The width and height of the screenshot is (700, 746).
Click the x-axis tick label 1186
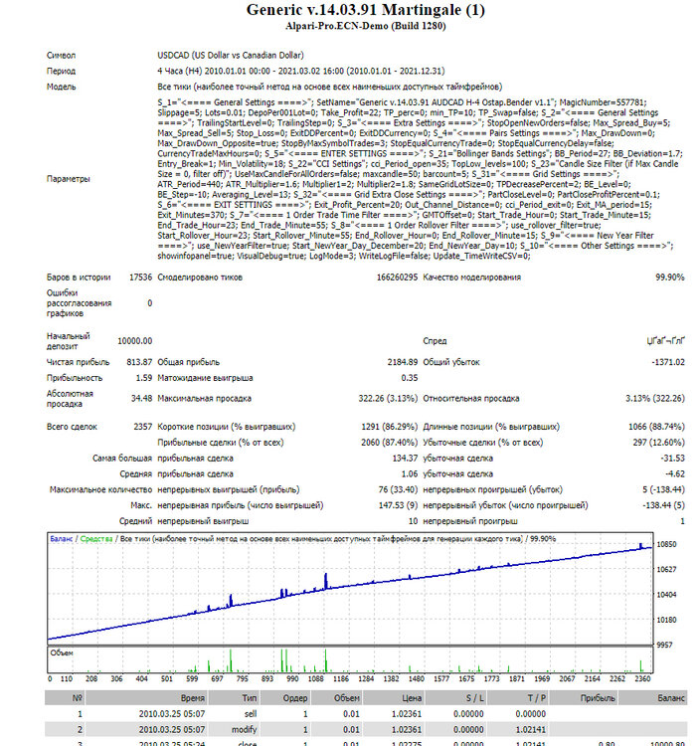340,679
